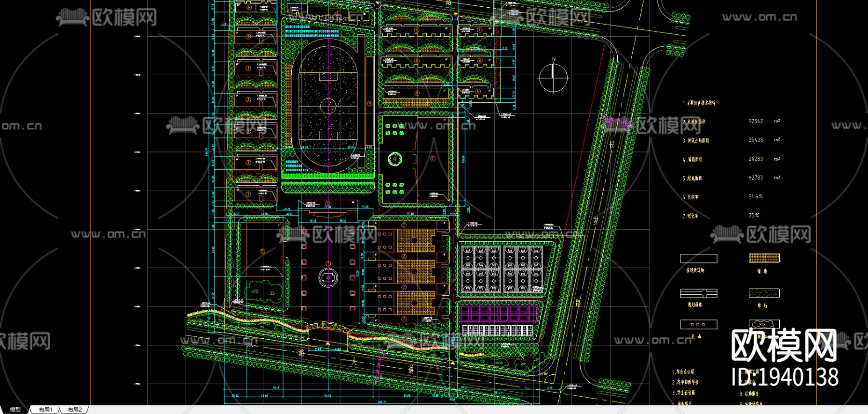
Task: Click the value 62783 in the table
Action: pyautogui.click(x=756, y=178)
